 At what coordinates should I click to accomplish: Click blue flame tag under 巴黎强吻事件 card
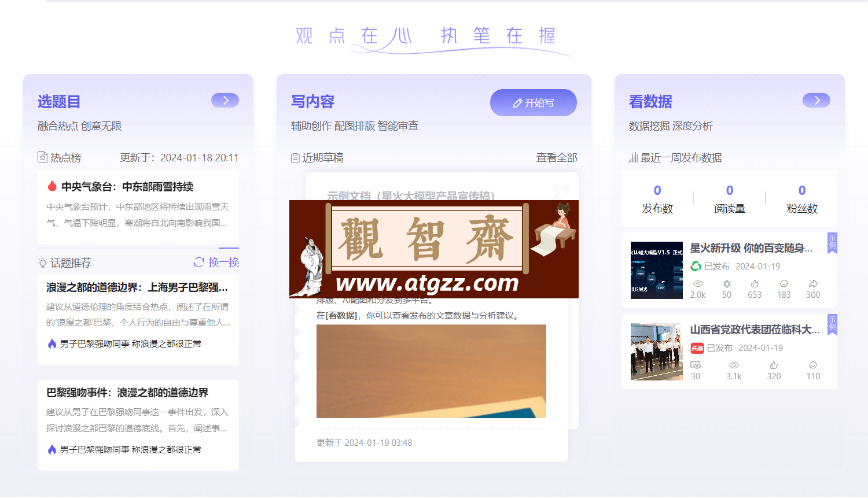click(x=52, y=449)
